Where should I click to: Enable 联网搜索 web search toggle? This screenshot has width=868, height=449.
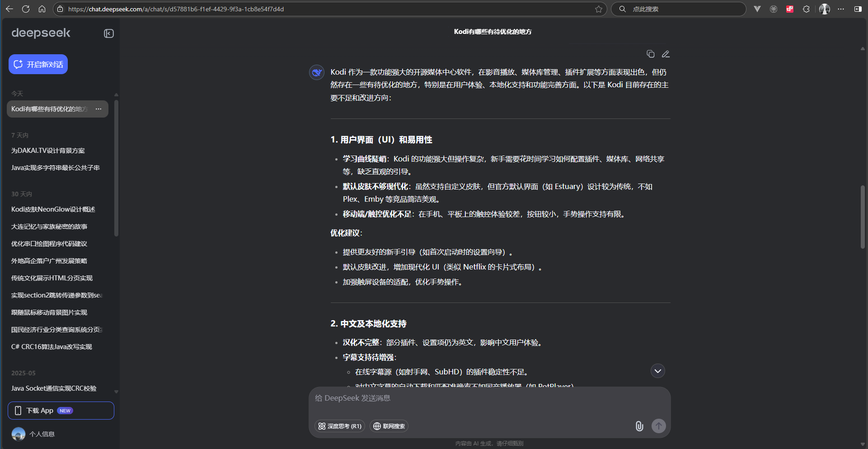[389, 426]
